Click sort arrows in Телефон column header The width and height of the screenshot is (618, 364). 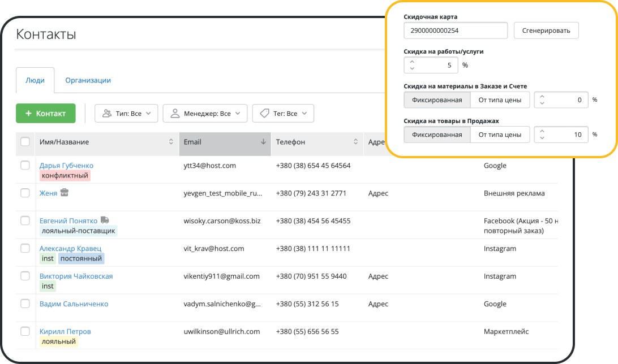click(x=355, y=142)
